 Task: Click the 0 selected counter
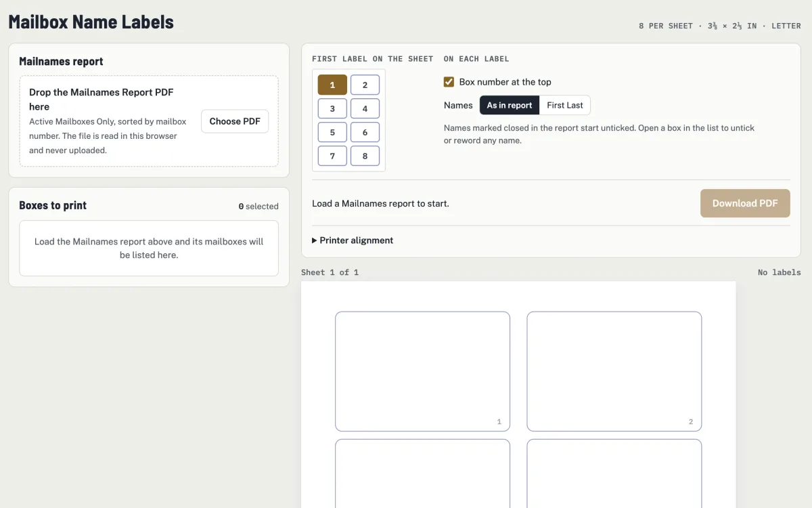(258, 207)
